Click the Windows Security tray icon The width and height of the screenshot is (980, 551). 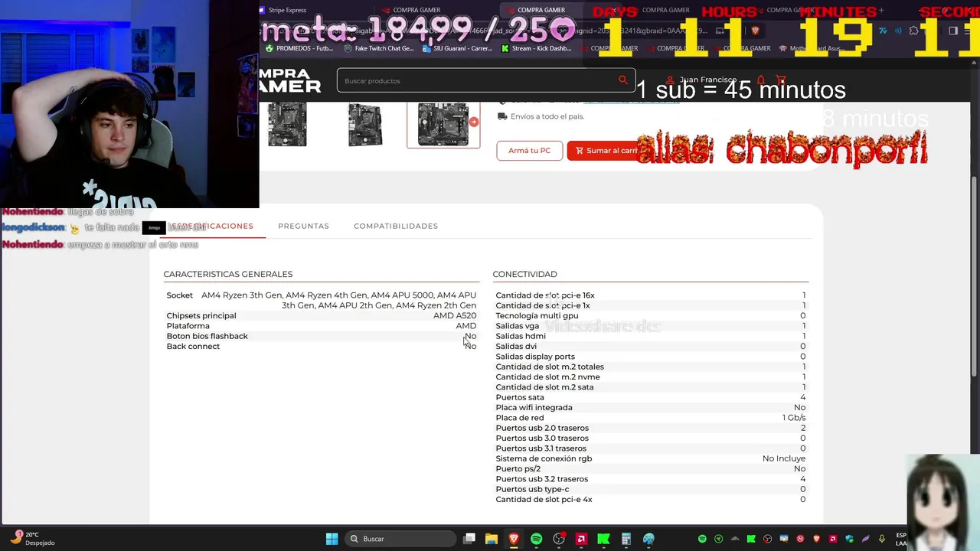[849, 539]
